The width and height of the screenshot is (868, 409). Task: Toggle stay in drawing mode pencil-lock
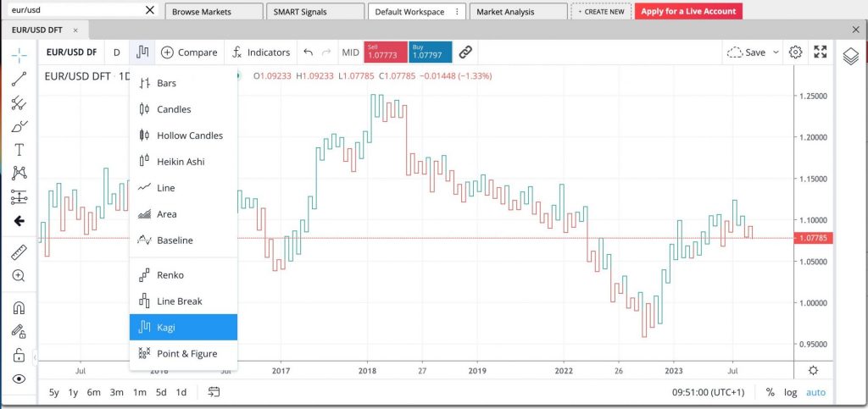(19, 331)
